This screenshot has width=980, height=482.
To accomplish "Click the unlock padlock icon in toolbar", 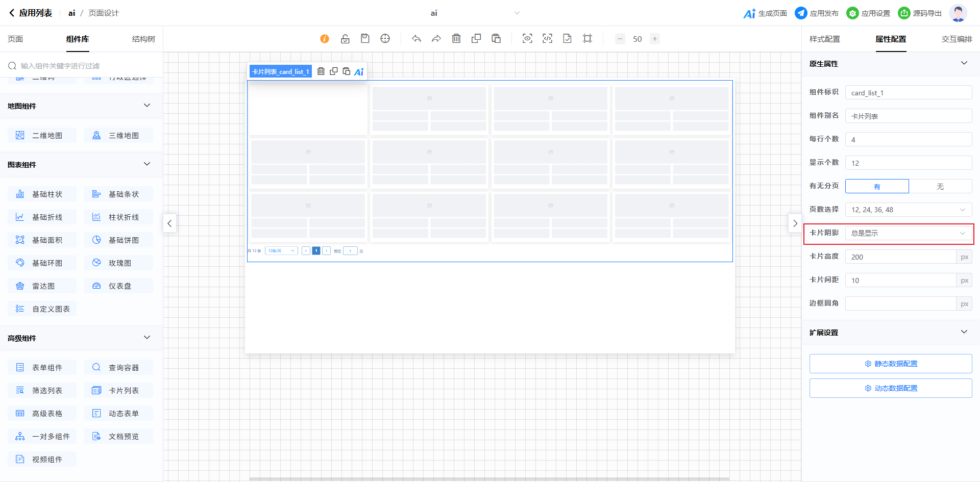I will pos(346,39).
